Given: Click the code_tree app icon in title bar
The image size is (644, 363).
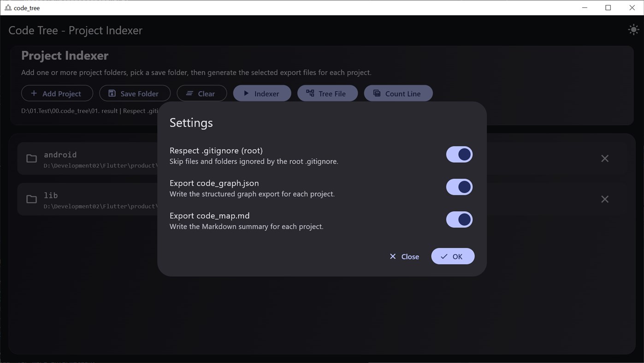Looking at the screenshot, I should 8,8.
